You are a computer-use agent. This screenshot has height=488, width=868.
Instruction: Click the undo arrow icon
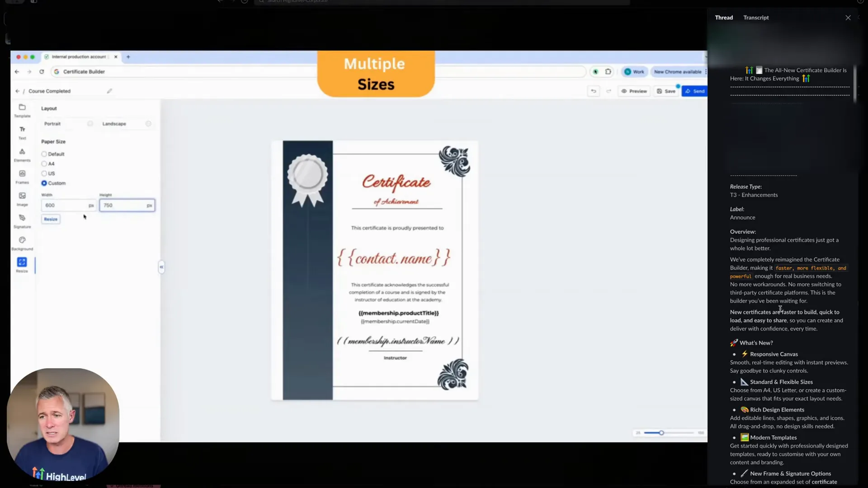coord(594,91)
